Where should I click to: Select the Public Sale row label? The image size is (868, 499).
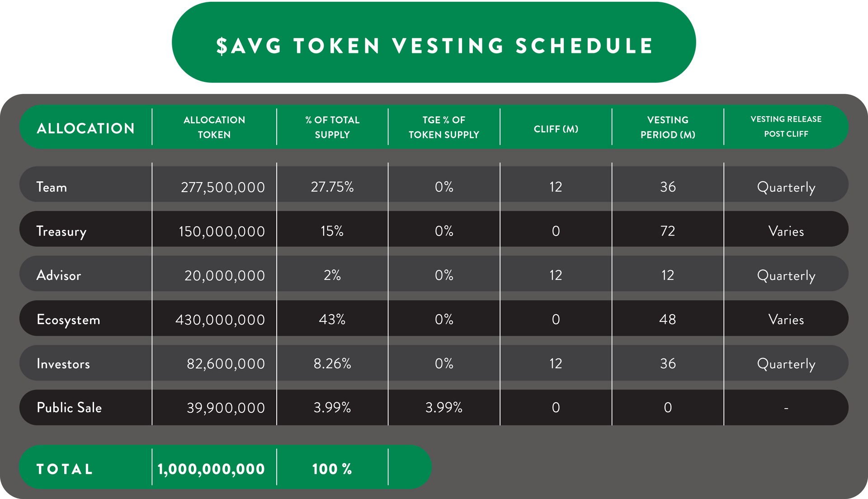[x=69, y=408]
